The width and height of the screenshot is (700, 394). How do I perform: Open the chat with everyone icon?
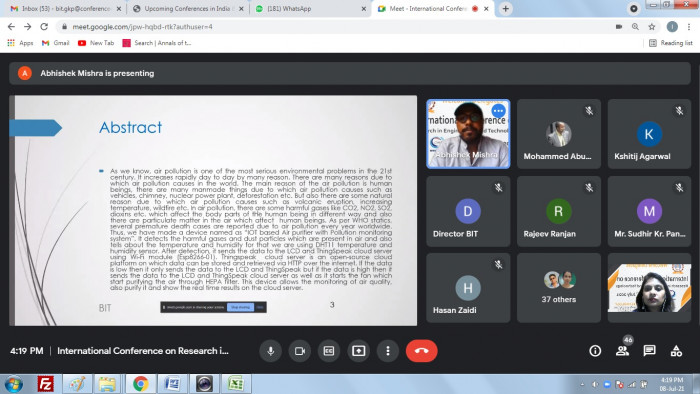(650, 351)
